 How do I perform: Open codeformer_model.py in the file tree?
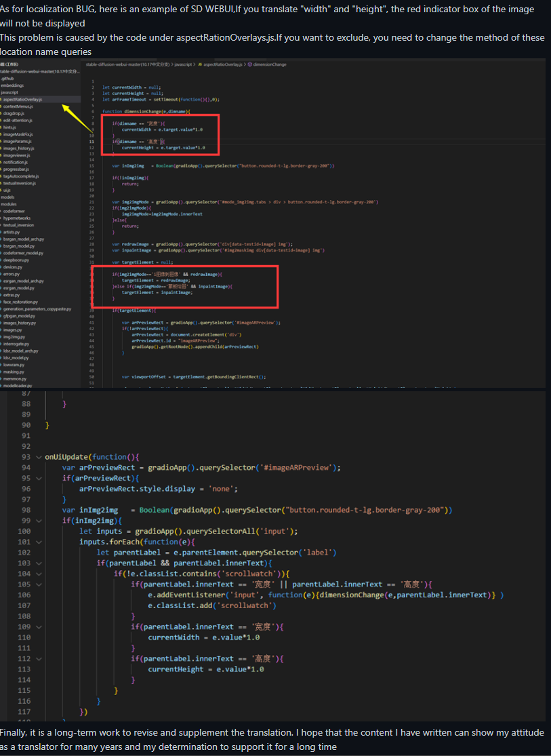pyautogui.click(x=23, y=253)
